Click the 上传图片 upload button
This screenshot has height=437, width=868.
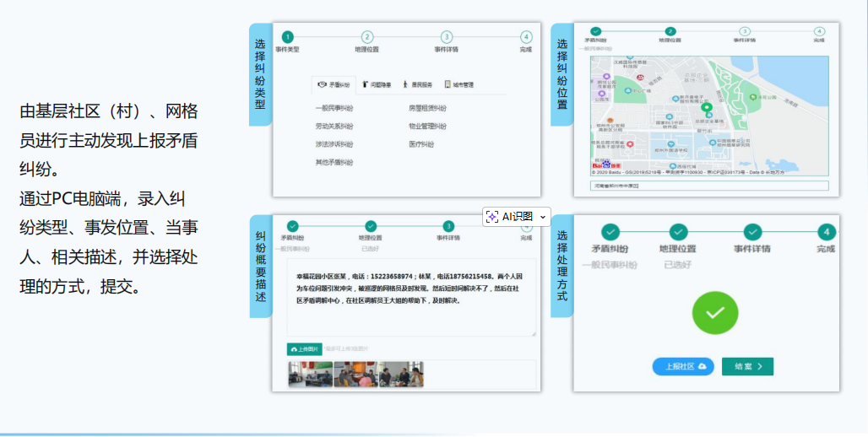click(304, 349)
